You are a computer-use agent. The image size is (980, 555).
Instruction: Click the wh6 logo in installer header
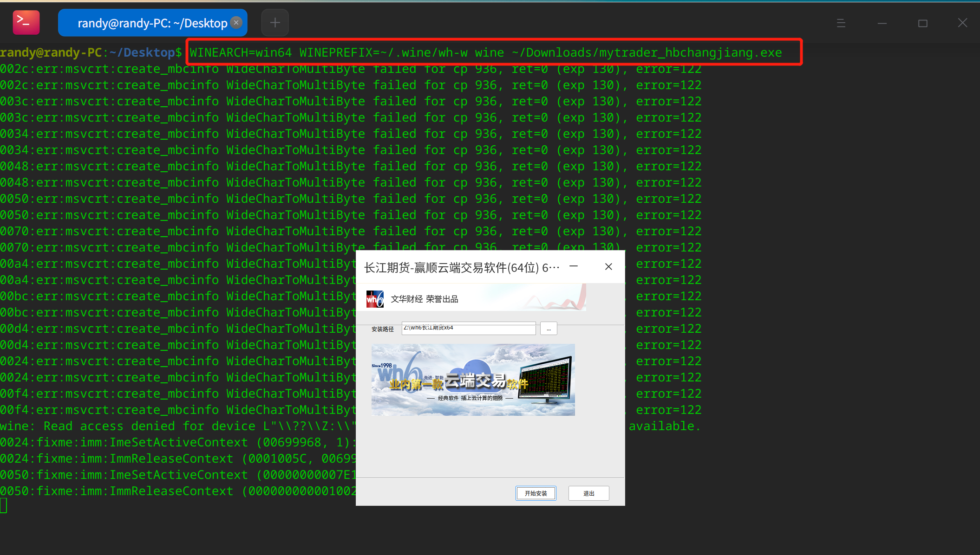pos(375,299)
